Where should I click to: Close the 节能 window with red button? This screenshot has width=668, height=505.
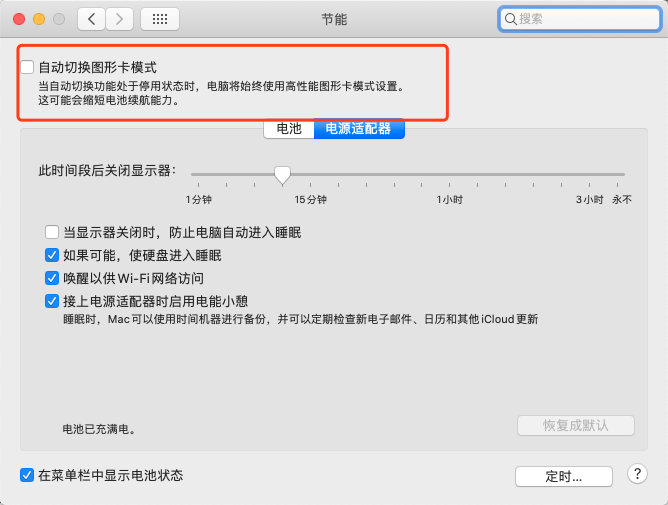[19, 19]
